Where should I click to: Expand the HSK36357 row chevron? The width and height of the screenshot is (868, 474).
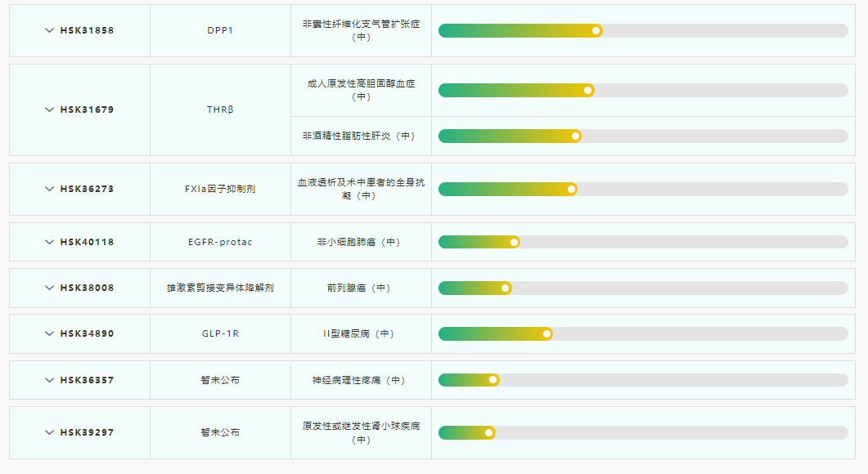tap(49, 380)
